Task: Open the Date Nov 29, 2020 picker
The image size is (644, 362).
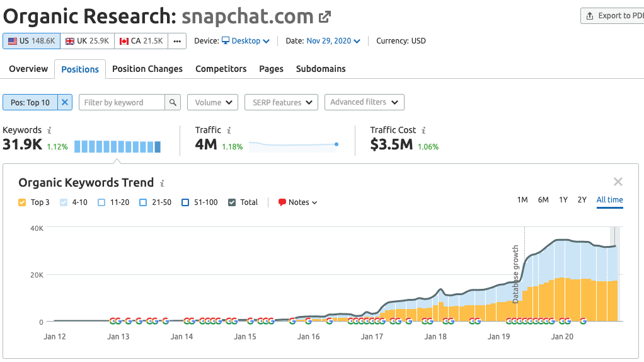Action: (x=333, y=41)
